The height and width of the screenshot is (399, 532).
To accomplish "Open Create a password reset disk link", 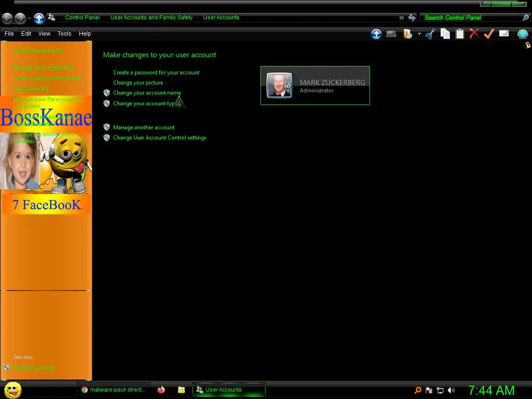I will 48,78.
